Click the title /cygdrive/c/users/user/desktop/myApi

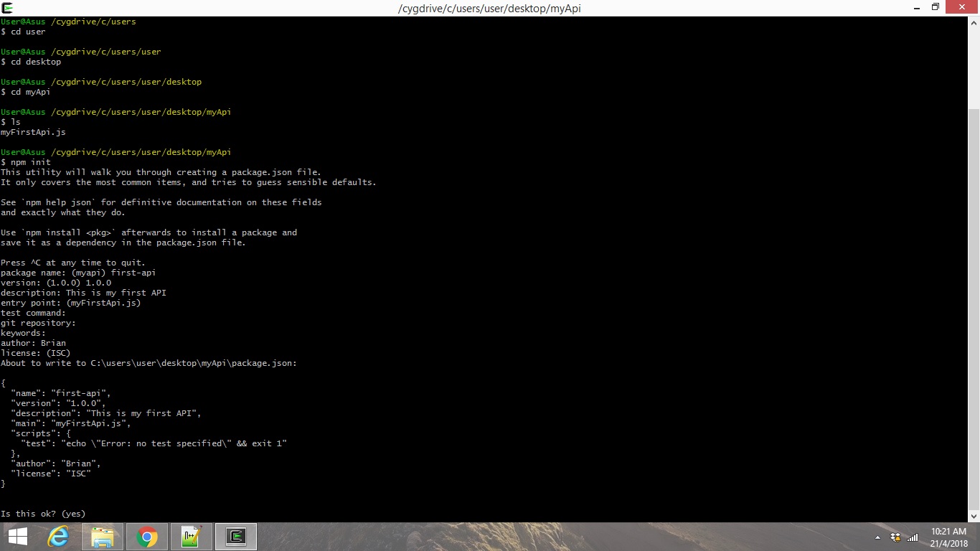click(x=489, y=9)
